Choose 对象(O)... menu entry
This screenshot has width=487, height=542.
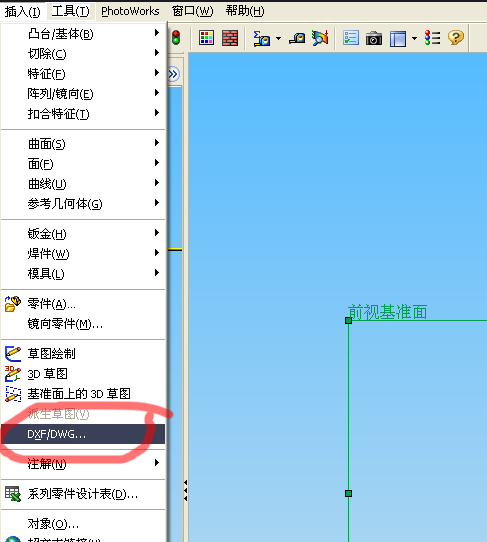83,524
